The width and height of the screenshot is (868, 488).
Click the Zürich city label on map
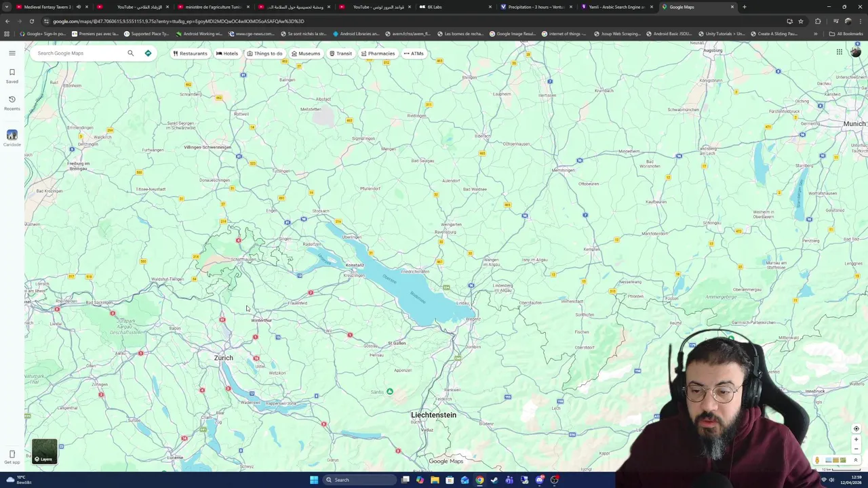point(223,358)
